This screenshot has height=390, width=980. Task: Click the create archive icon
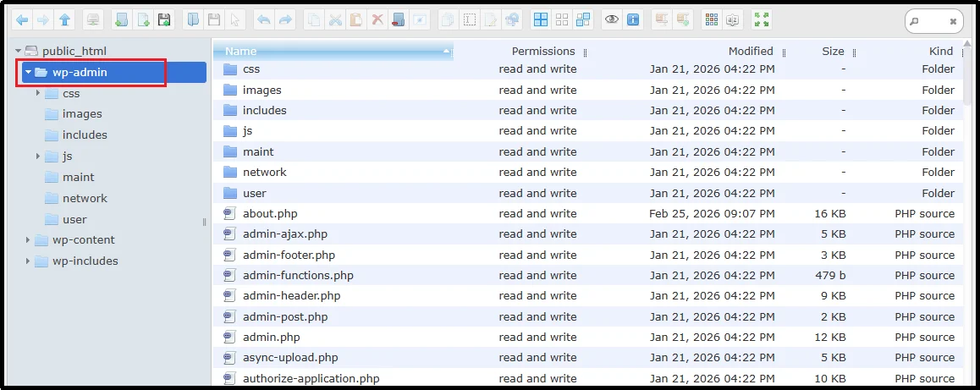(x=683, y=20)
